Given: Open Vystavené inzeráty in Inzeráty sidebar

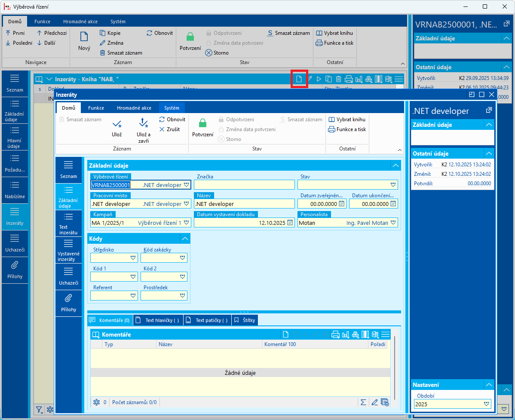Looking at the screenshot, I should (x=68, y=250).
